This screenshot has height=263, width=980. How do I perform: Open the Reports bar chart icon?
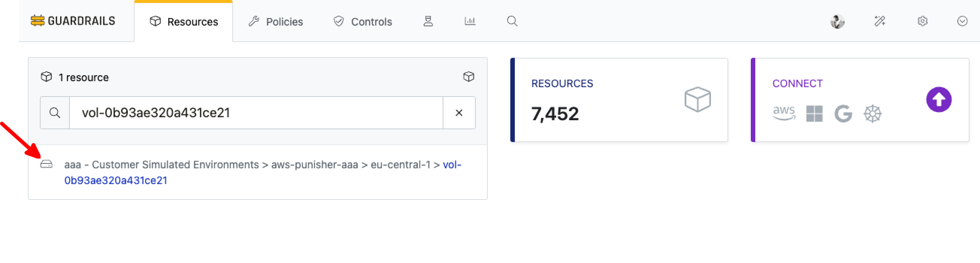[x=470, y=21]
